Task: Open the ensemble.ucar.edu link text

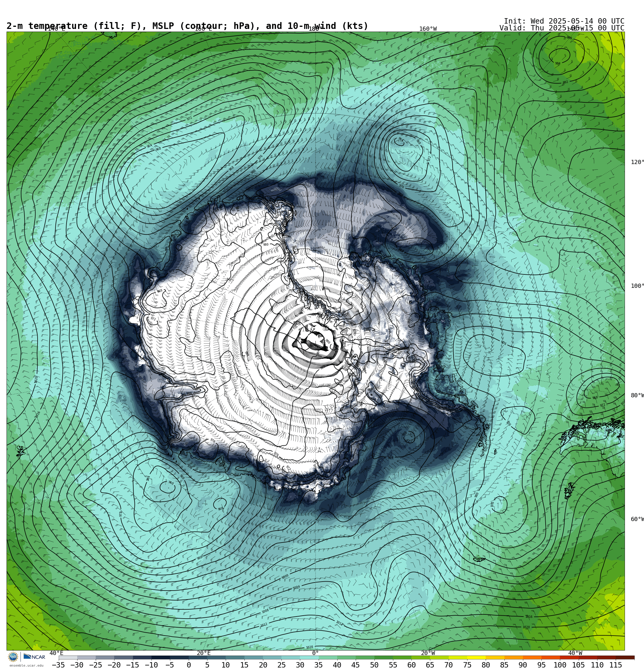Action: pos(26,666)
